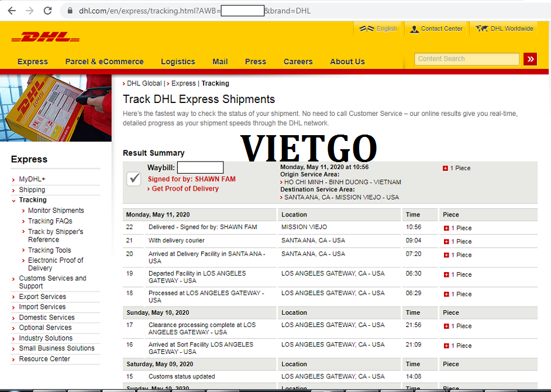The height and width of the screenshot is (392, 551).
Task: Open the Press menu
Action: pos(256,62)
